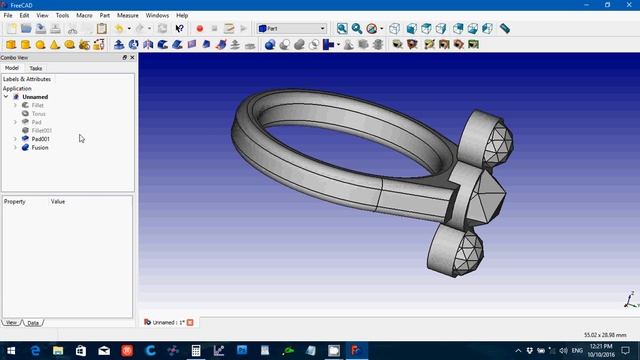Click the Mirror tool icon

click(148, 44)
